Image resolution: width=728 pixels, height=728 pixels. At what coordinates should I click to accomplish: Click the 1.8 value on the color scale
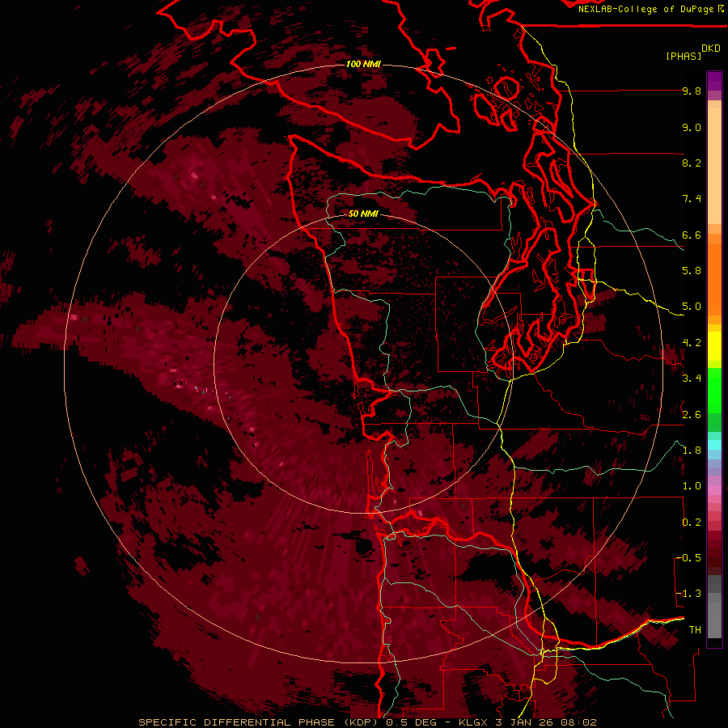(x=692, y=451)
